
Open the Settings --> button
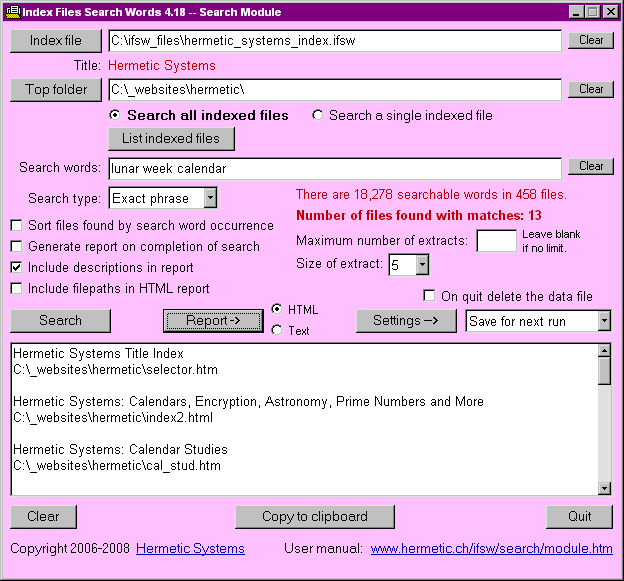point(406,321)
